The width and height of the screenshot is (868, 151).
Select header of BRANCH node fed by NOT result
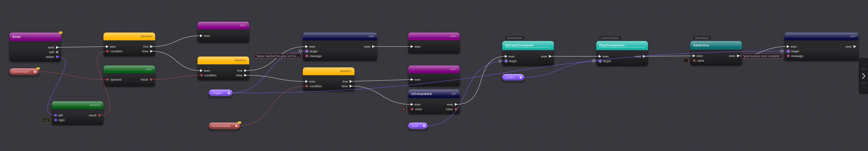223,60
